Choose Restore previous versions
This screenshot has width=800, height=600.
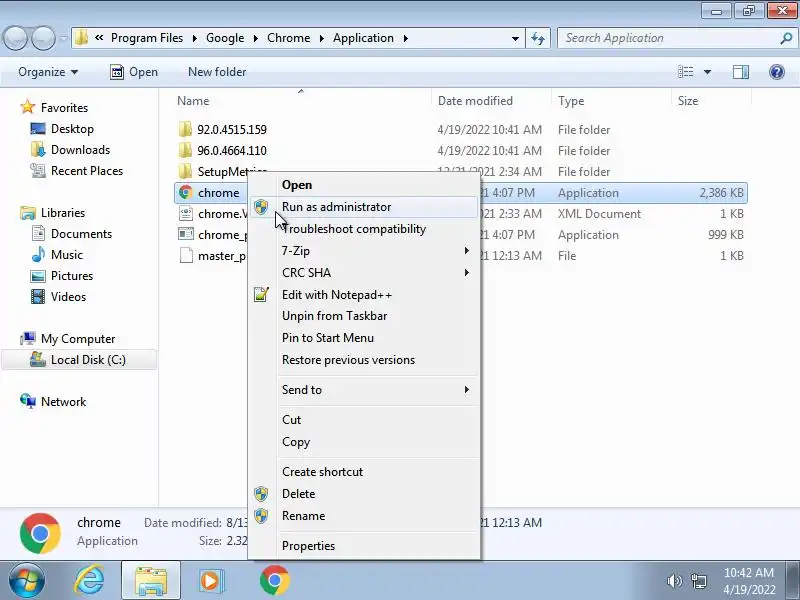click(x=364, y=360)
